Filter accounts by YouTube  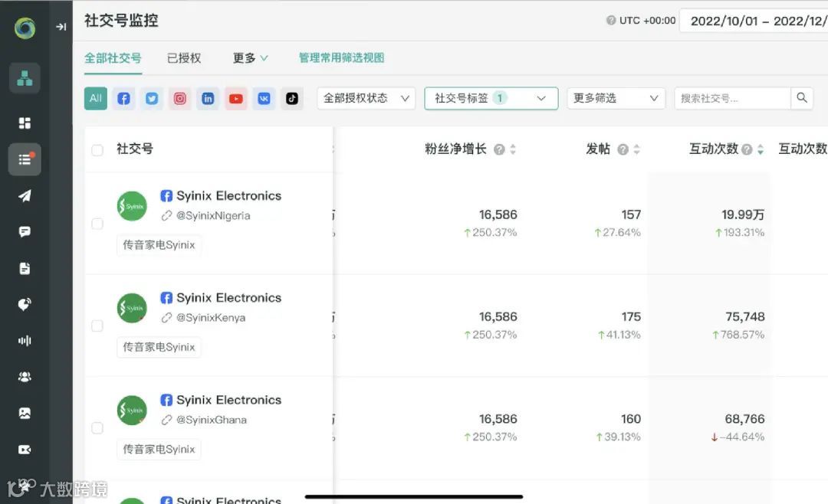235,99
